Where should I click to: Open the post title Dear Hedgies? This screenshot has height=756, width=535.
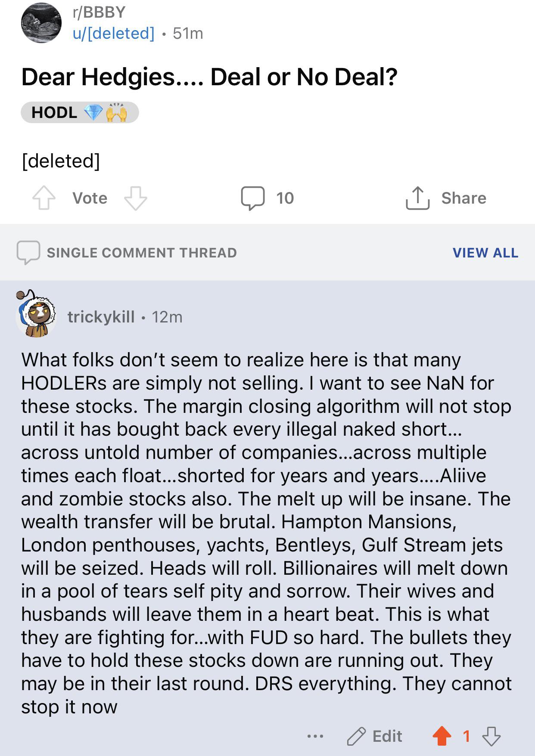tap(209, 77)
